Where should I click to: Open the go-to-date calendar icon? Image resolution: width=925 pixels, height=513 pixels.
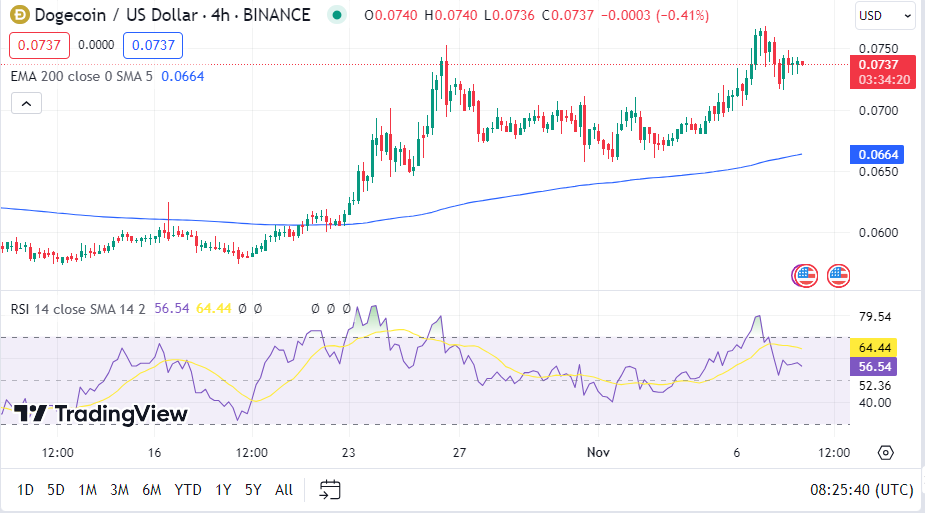[330, 489]
